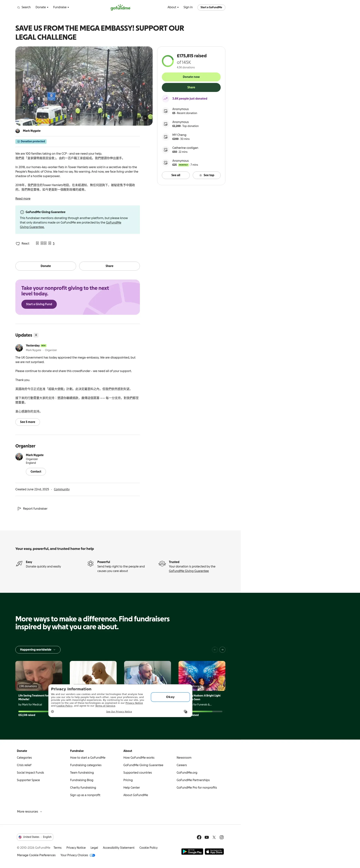Open the Facebook social icon
The width and height of the screenshot is (360, 868).
tap(199, 837)
